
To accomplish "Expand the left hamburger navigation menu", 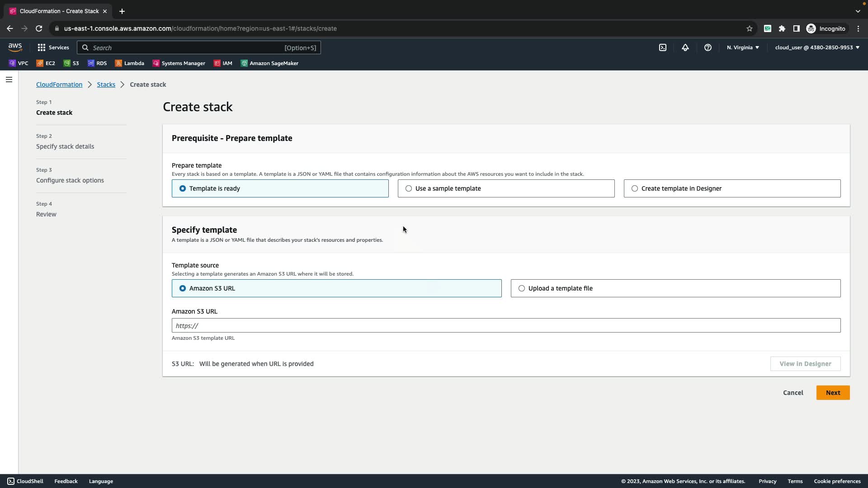I will tap(9, 80).
